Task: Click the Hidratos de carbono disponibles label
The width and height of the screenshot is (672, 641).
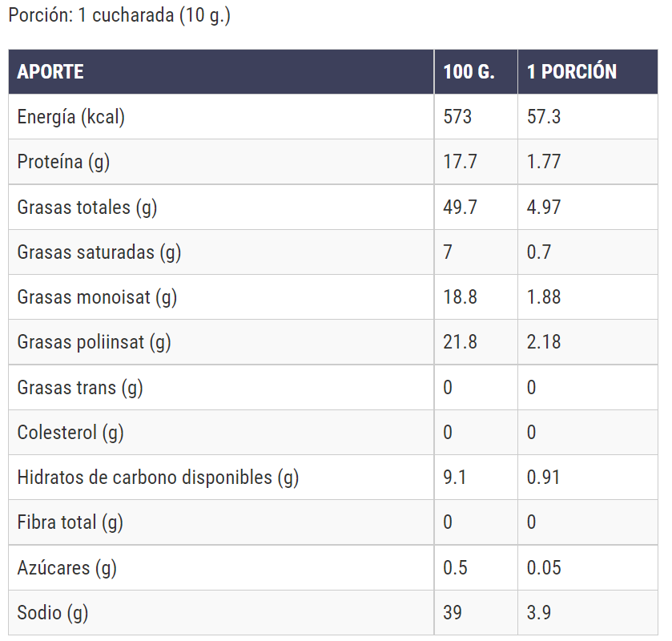Action: [158, 478]
